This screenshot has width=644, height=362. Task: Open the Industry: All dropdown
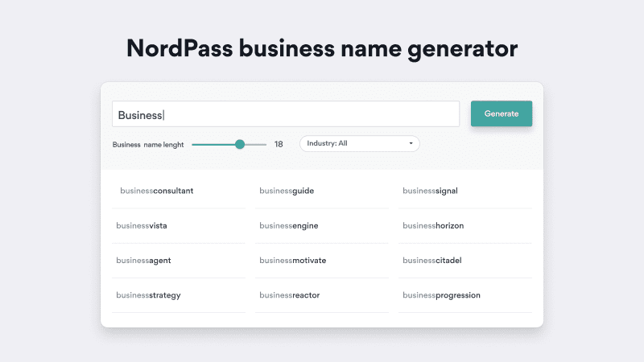click(359, 144)
